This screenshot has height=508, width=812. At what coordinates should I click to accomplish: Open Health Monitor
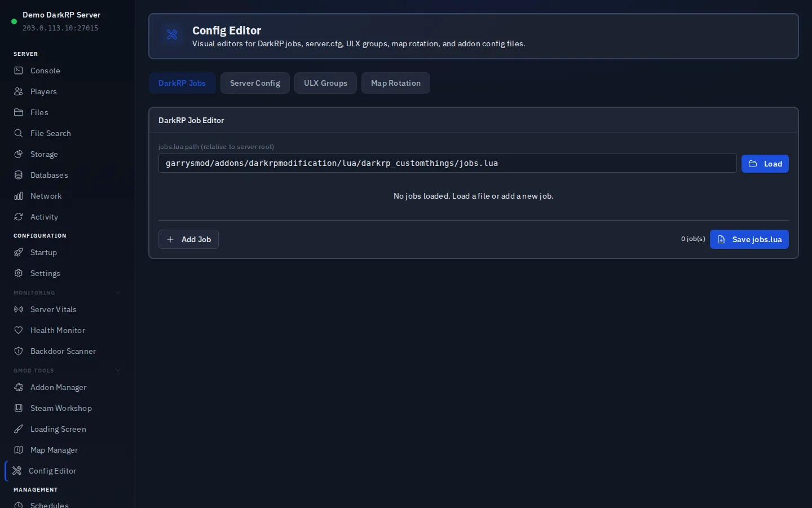[68, 330]
